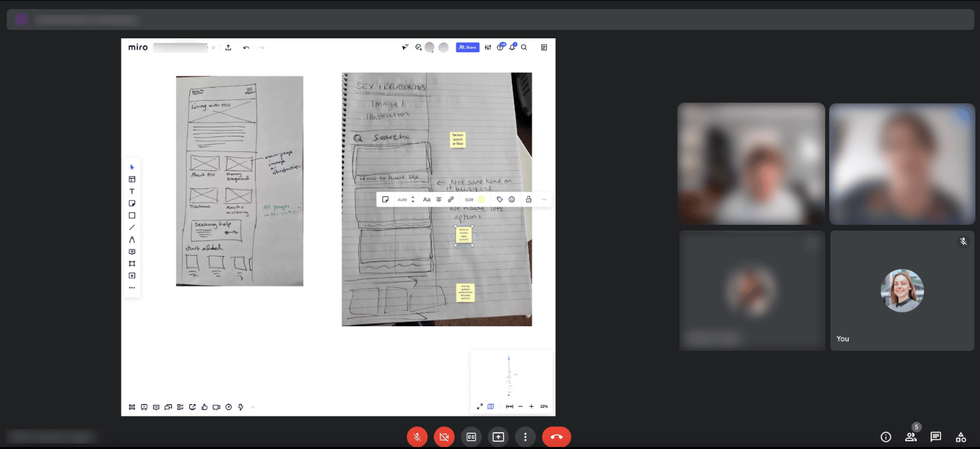Open the Miro board search magnifier
This screenshot has height=449, width=980.
(x=524, y=47)
